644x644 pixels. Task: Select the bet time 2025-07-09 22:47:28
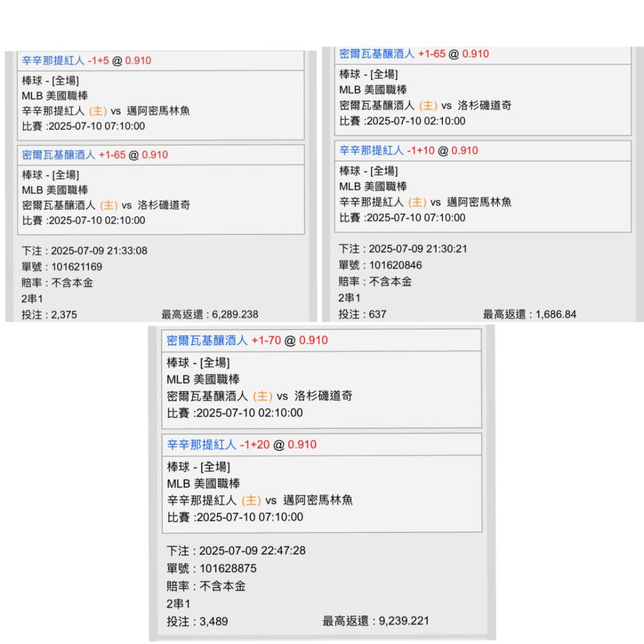tap(236, 551)
